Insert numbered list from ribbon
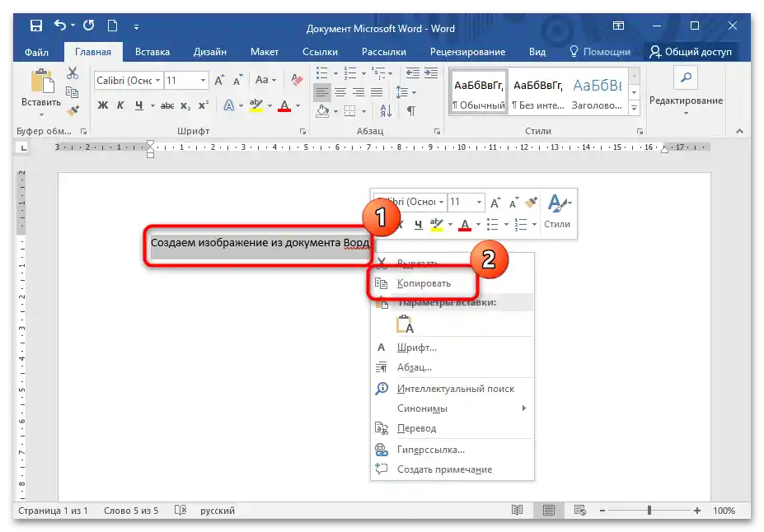The width and height of the screenshot is (764, 532). tap(350, 73)
